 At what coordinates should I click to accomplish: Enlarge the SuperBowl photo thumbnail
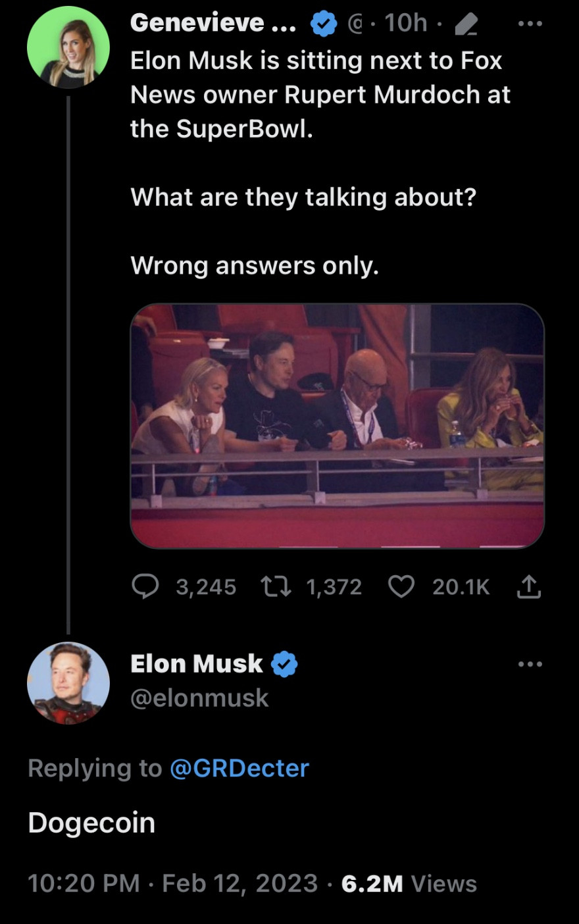click(x=337, y=426)
